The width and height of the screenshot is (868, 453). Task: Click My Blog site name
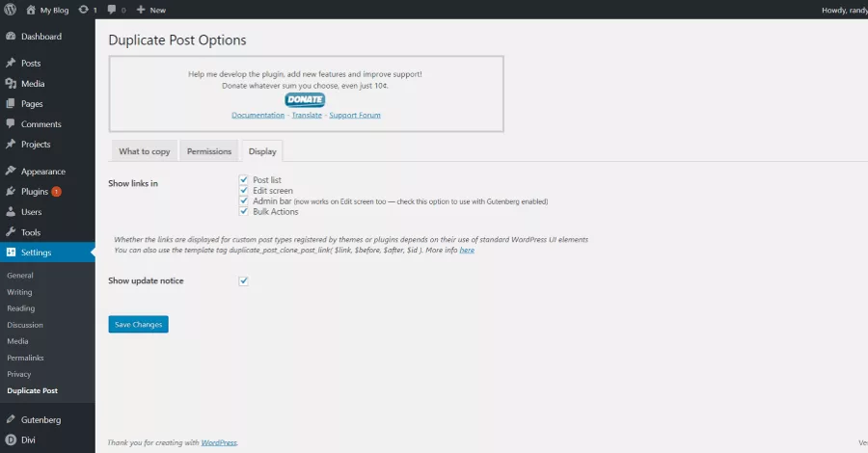coord(54,10)
